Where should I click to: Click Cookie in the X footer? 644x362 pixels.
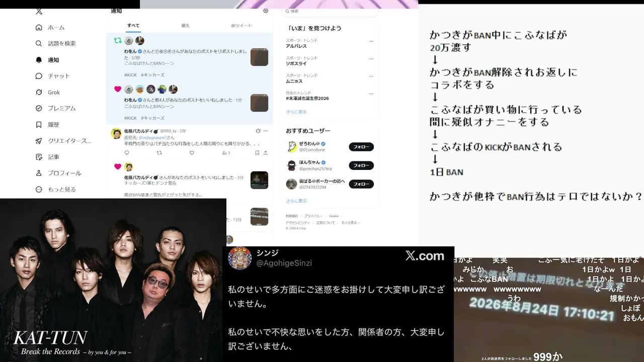[334, 216]
